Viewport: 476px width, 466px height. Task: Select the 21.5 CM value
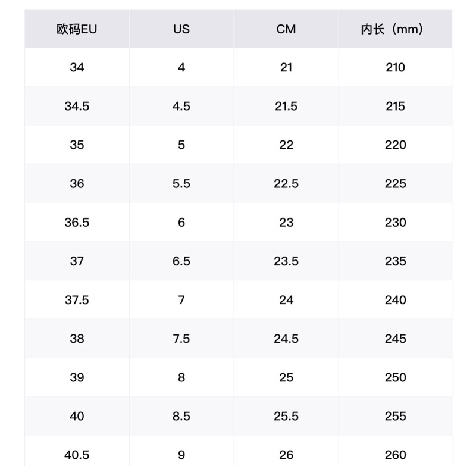click(x=286, y=106)
